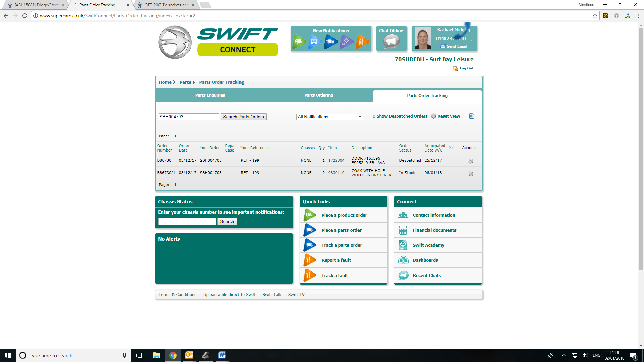Click Reset View link

448,116
